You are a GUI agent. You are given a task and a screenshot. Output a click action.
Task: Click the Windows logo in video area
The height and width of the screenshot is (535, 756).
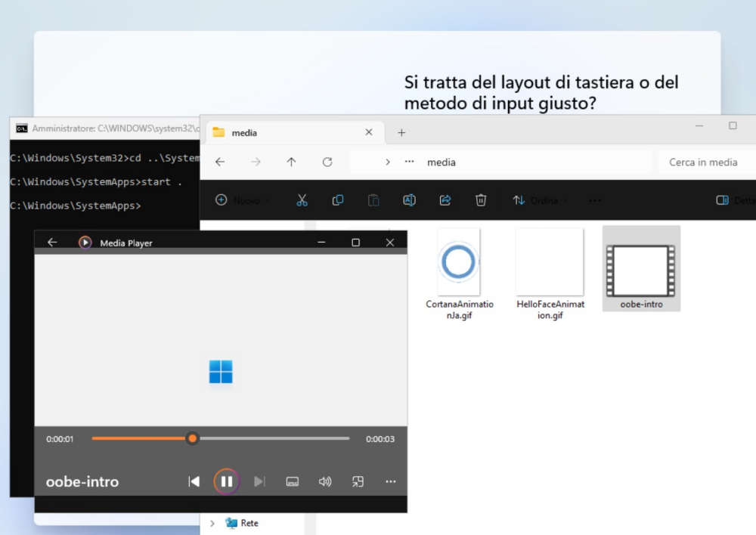point(221,372)
